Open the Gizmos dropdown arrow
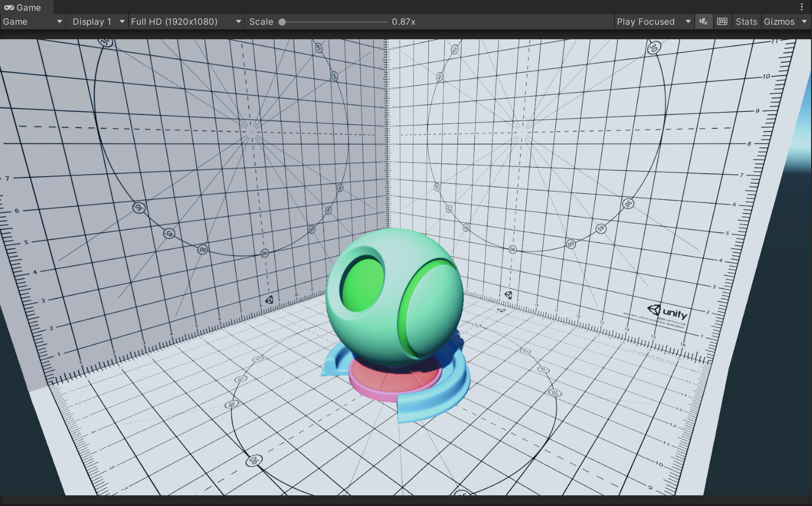Screen dimensions: 812x506 (x=804, y=21)
